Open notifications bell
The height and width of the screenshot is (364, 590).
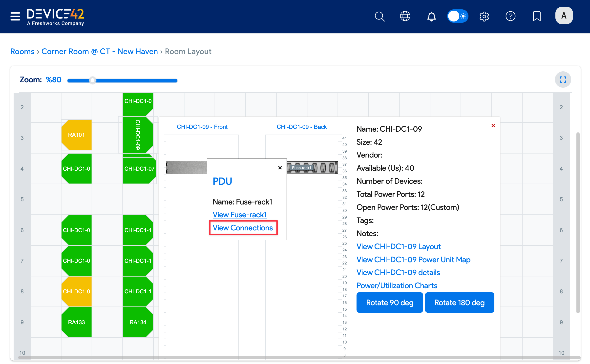[x=431, y=17]
